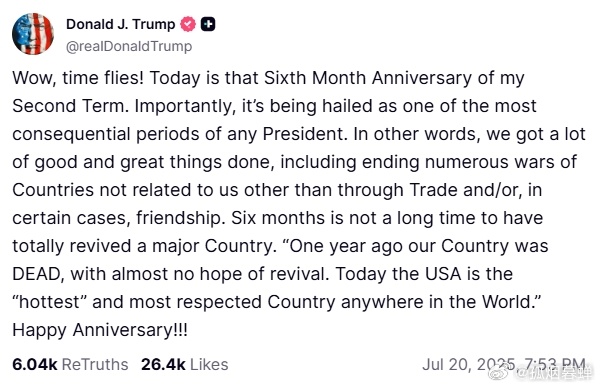Open Donald J. Trump display name
The image size is (600, 388).
pos(120,24)
